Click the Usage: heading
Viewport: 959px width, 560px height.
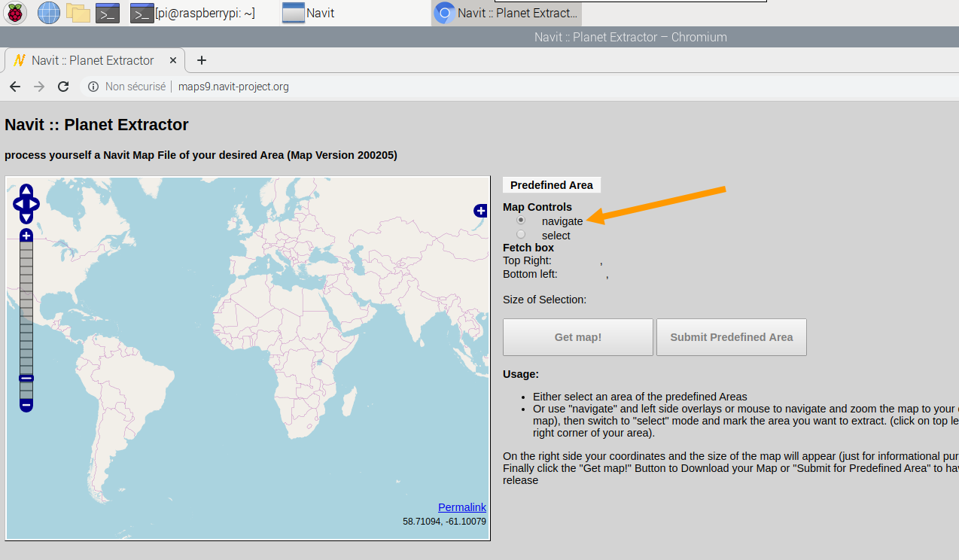pyautogui.click(x=521, y=374)
